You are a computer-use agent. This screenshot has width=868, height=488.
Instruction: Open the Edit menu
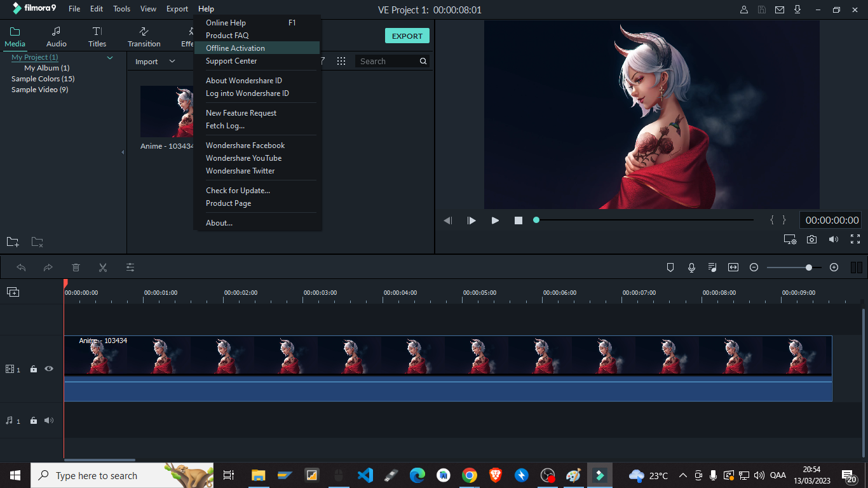pos(97,9)
